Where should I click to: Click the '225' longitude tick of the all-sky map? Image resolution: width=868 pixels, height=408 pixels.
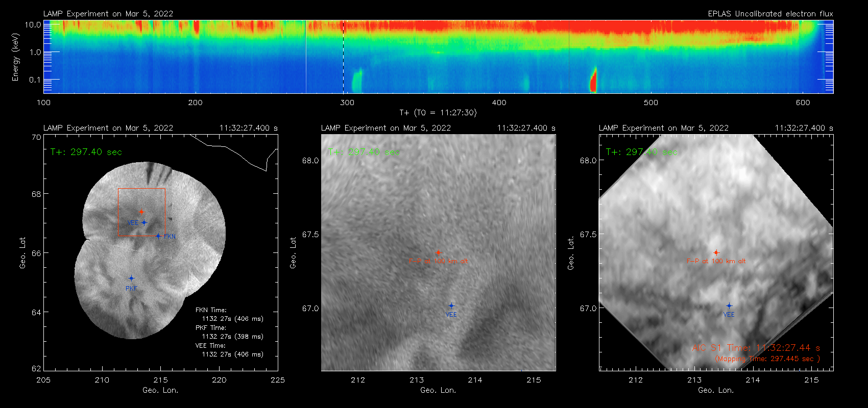coord(278,380)
